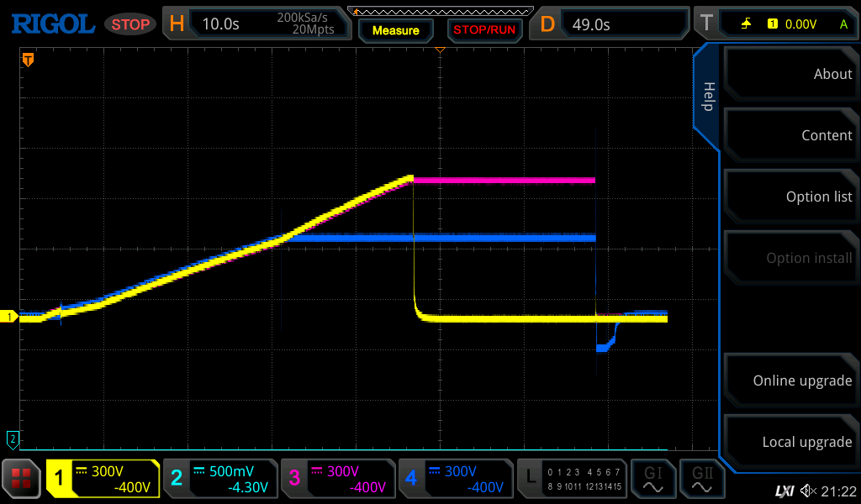Click the waveform memory position bar at the top

pyautogui.click(x=440, y=11)
